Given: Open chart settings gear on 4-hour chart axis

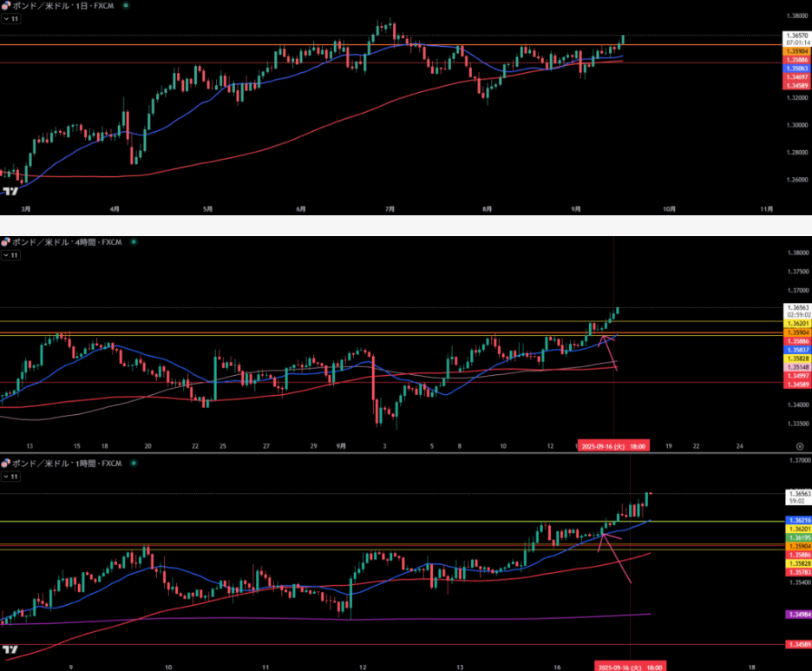Looking at the screenshot, I should [798, 444].
